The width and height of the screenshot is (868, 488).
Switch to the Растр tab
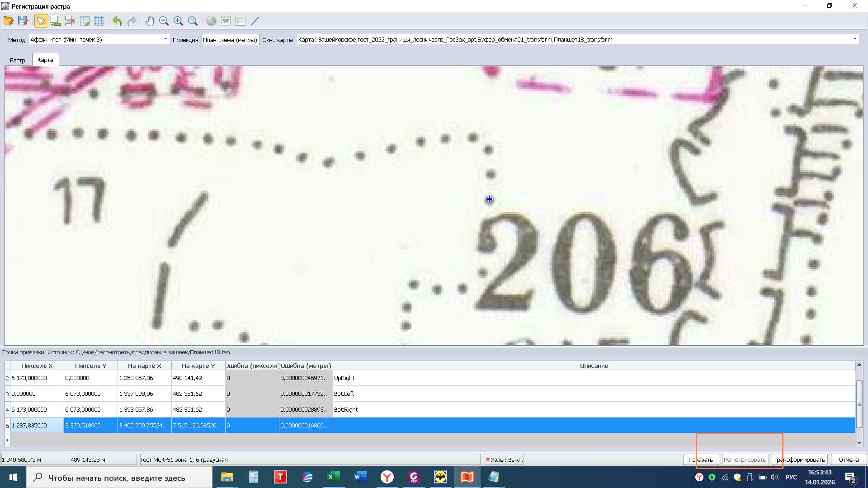[x=18, y=60]
